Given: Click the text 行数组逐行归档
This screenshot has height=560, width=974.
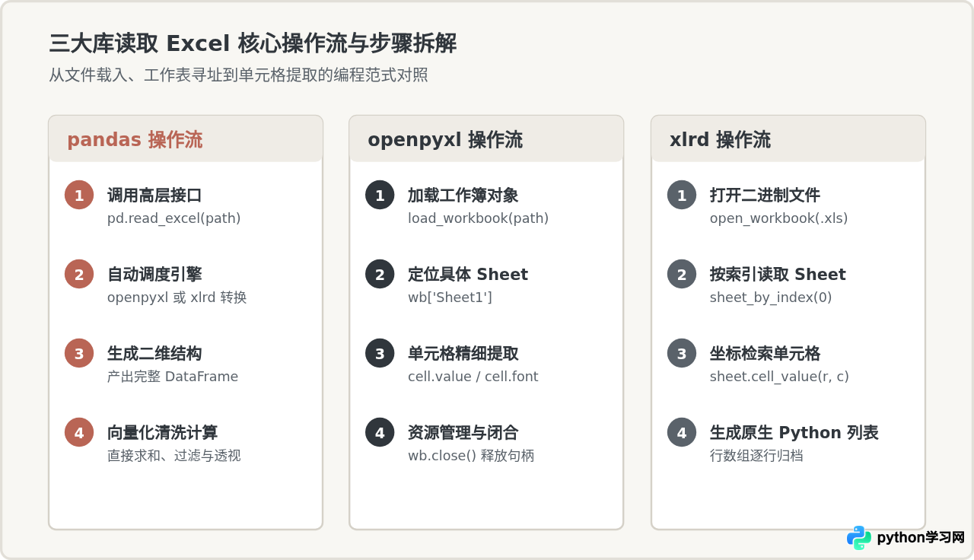Looking at the screenshot, I should [756, 456].
